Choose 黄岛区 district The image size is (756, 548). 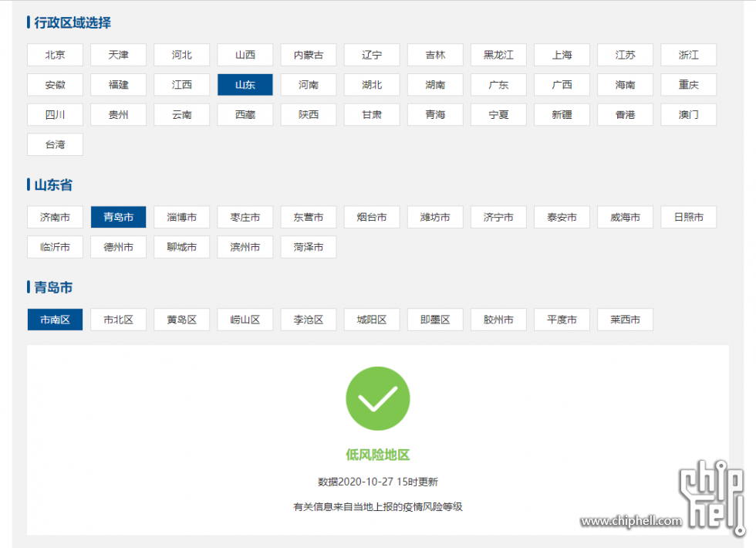click(x=182, y=320)
